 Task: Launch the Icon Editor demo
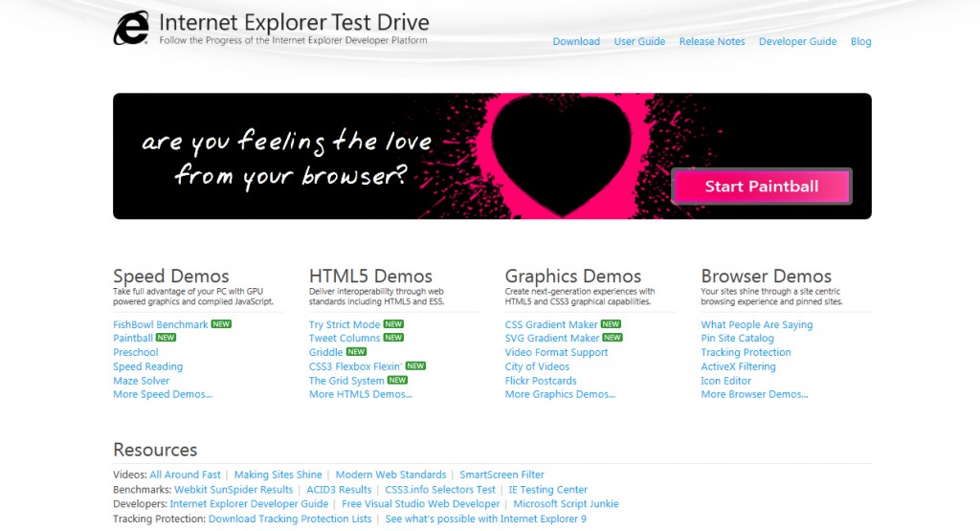tap(726, 381)
